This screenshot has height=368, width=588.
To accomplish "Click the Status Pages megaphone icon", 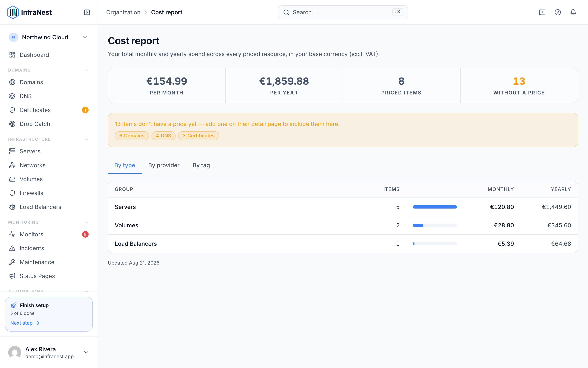I will pos(12,276).
